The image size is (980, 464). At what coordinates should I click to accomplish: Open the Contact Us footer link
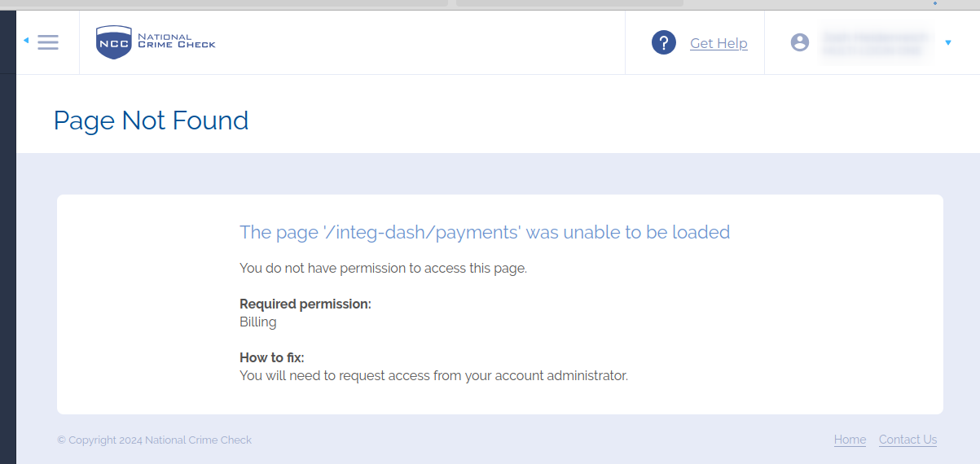[907, 440]
